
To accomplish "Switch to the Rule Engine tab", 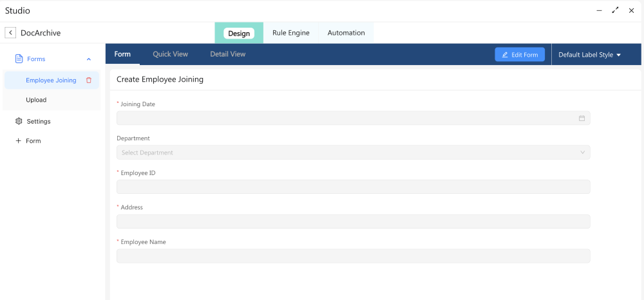I will (x=291, y=33).
